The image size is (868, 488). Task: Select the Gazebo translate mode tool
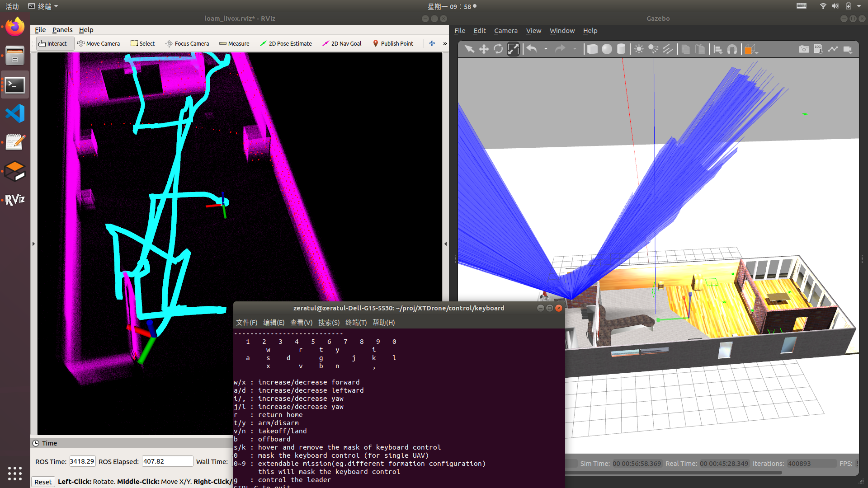click(x=484, y=49)
